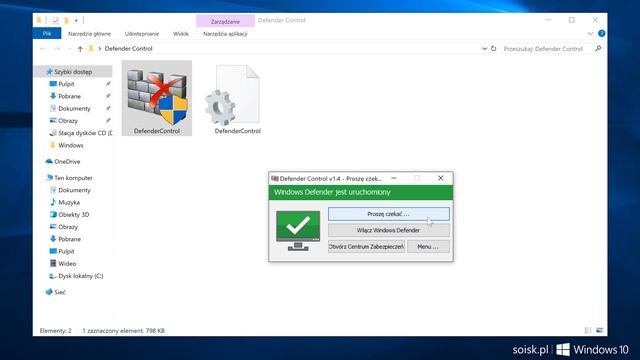
Task: Open Dysk lokalny (C:) in navigation pane
Action: point(80,276)
